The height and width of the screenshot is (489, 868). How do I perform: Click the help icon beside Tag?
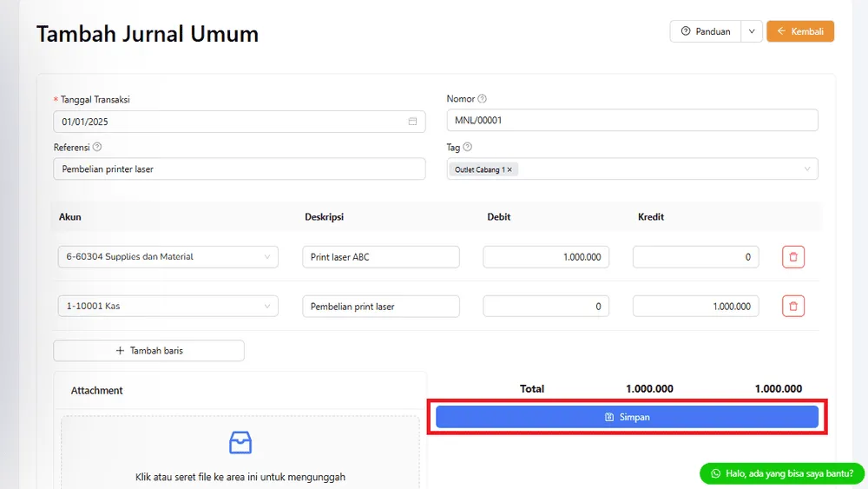click(x=468, y=148)
